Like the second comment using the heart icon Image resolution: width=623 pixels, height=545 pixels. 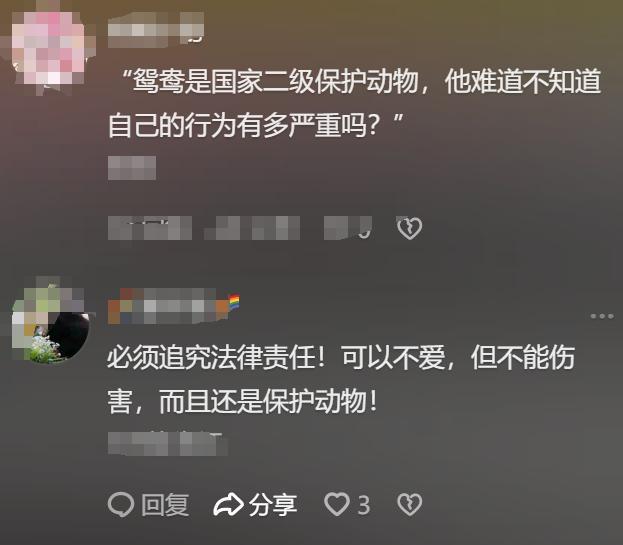(x=337, y=504)
